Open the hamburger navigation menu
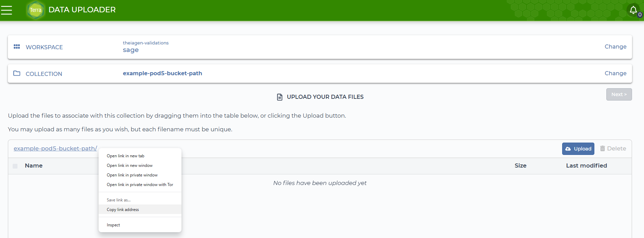Image resolution: width=644 pixels, height=238 pixels. pos(7,10)
